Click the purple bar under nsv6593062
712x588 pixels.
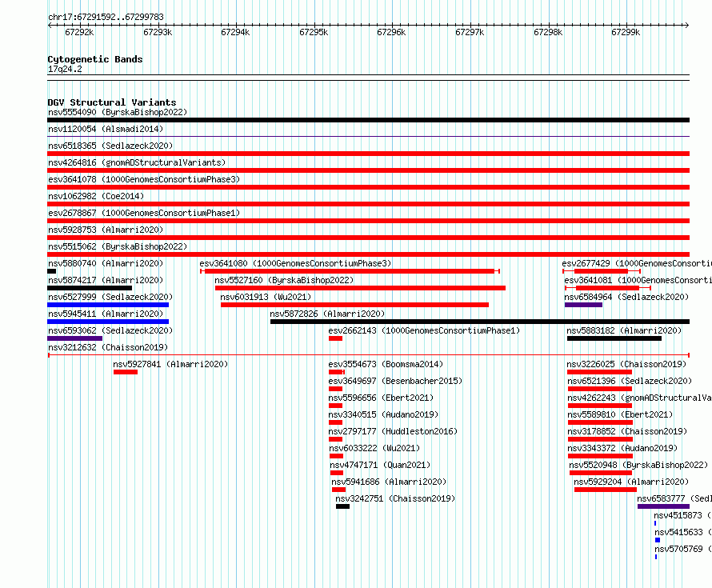[x=75, y=338]
